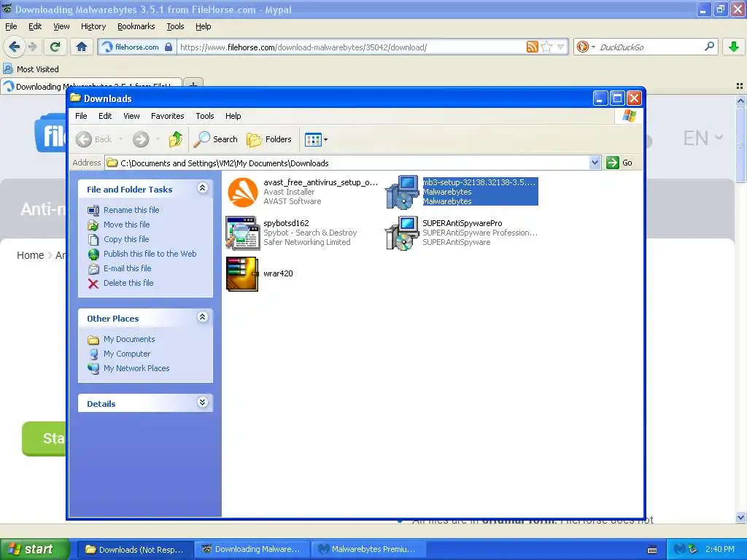The width and height of the screenshot is (747, 560).
Task: Click the Mypal browser back arrow
Action: click(x=15, y=47)
